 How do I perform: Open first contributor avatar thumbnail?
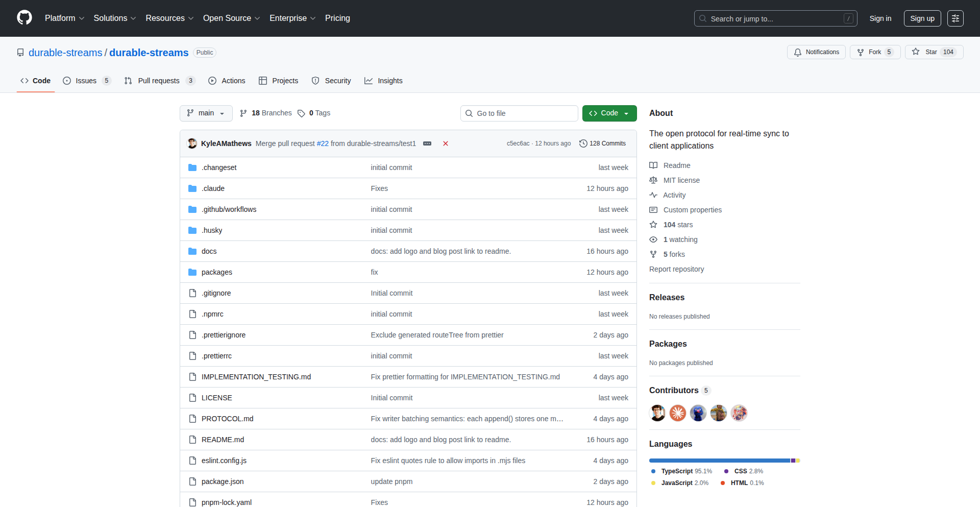(657, 413)
